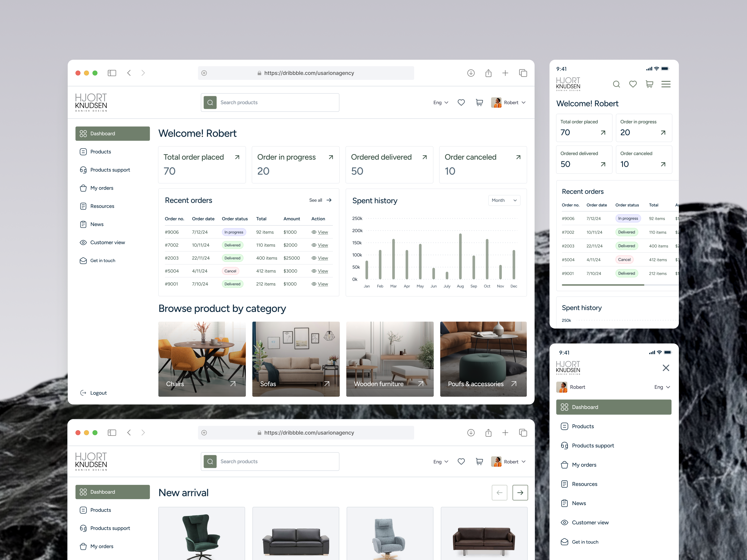Open the hamburger menu on mobile screen

[x=666, y=84]
